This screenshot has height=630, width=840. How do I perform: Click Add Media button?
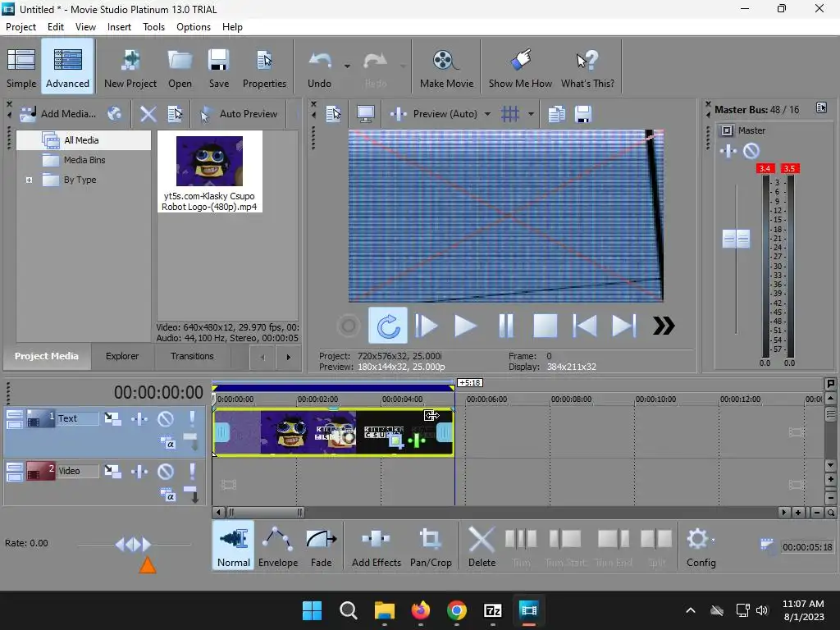pyautogui.click(x=58, y=113)
